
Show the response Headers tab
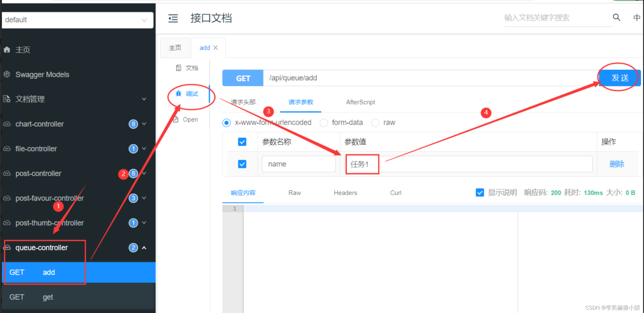pos(345,193)
